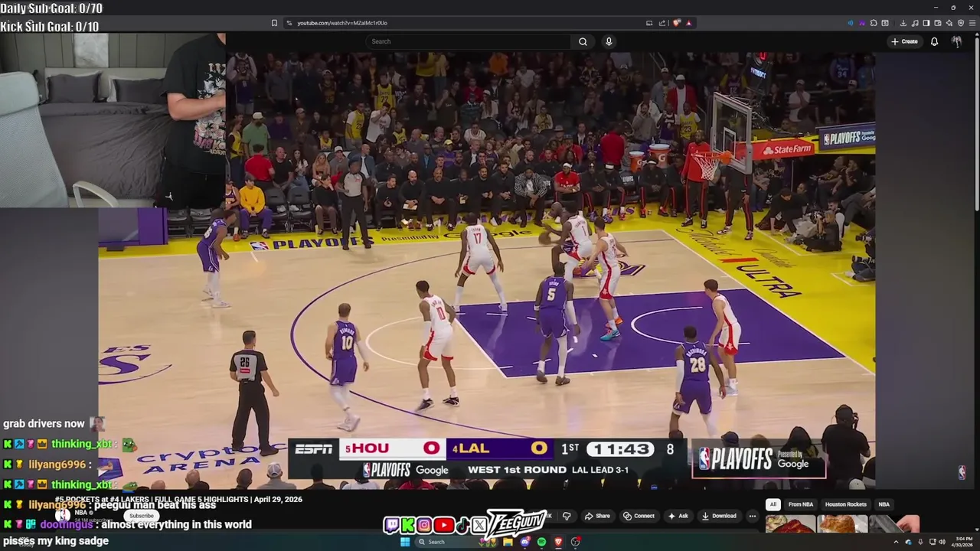Click the video Share button
Viewport: 980px width, 551px height.
598,516
